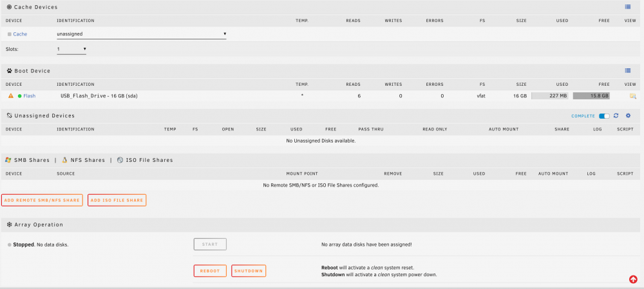Click the 16 GB size value in Flash row

pyautogui.click(x=520, y=96)
